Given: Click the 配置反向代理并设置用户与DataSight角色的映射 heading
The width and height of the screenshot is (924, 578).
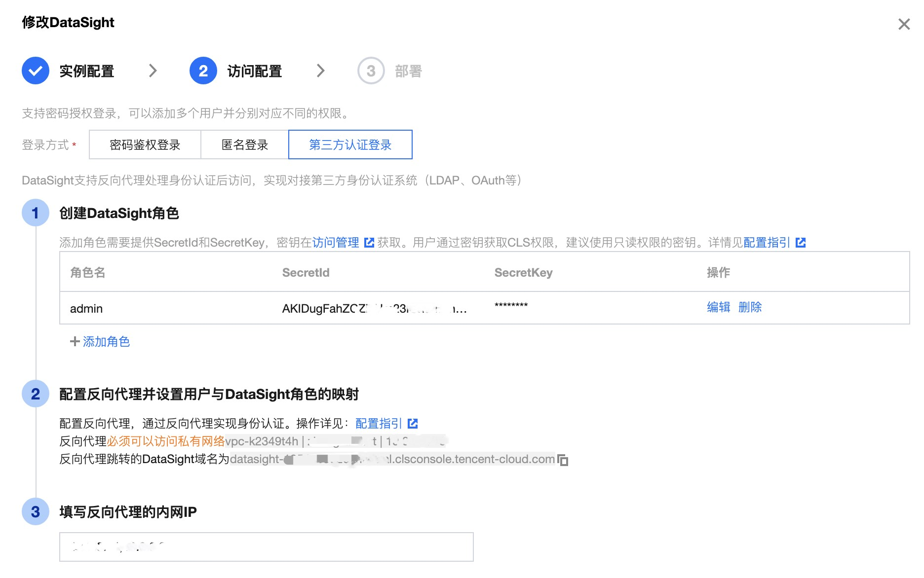Looking at the screenshot, I should [209, 394].
